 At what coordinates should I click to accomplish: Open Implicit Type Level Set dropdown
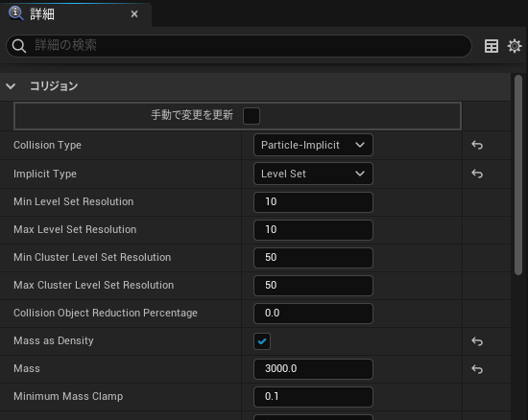pos(313,174)
